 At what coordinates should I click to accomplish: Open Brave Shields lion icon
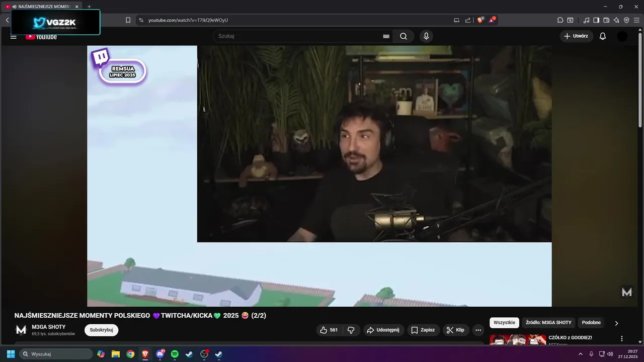coord(480,20)
